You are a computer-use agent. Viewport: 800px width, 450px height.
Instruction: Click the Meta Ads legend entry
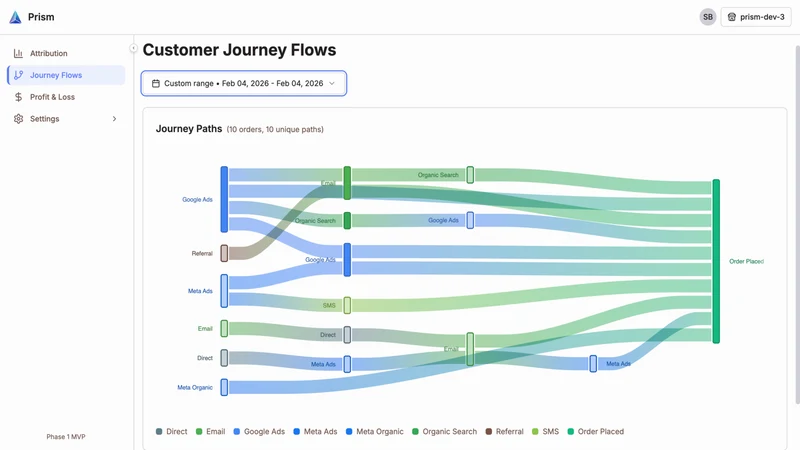[x=315, y=432]
